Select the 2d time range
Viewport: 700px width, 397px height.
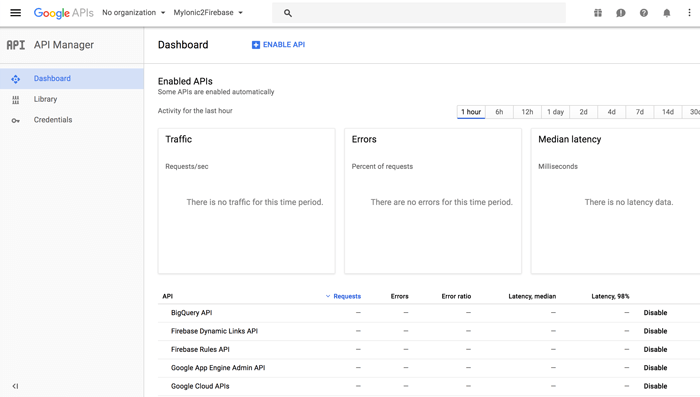coord(583,112)
